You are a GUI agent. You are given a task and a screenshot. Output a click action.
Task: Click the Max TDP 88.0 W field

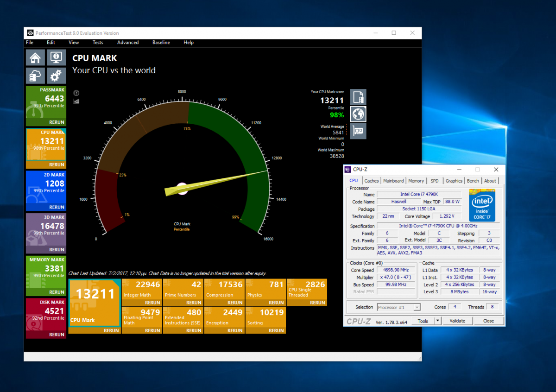click(452, 202)
